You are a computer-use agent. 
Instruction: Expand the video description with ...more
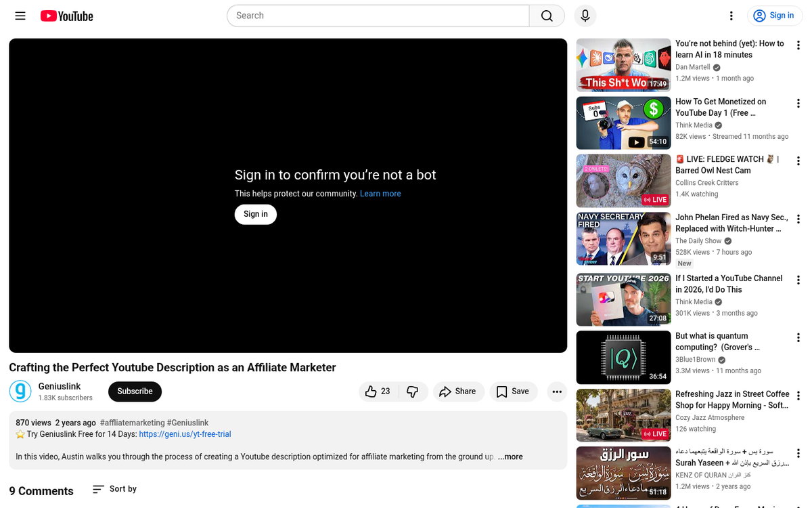(x=510, y=457)
